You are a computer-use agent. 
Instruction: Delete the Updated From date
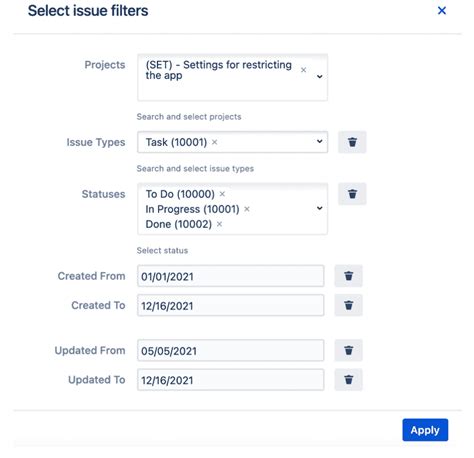(x=348, y=350)
